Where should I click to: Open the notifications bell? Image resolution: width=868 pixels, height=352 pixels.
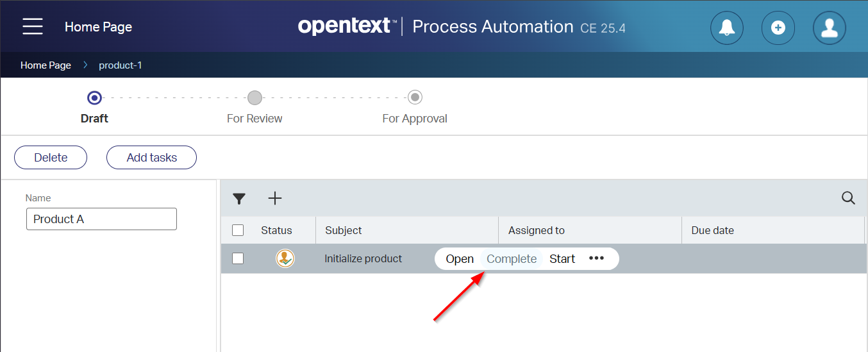pos(726,28)
